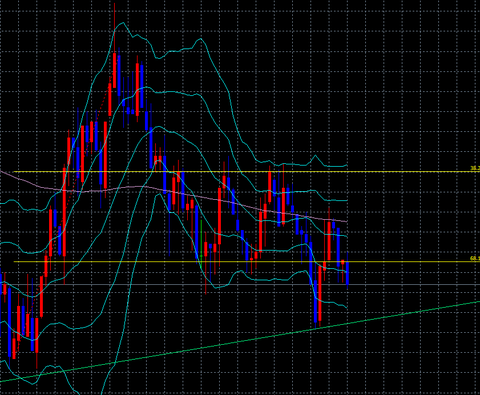480x395 pixels.
Task: Select the purple moving average line
Action: 173,193
